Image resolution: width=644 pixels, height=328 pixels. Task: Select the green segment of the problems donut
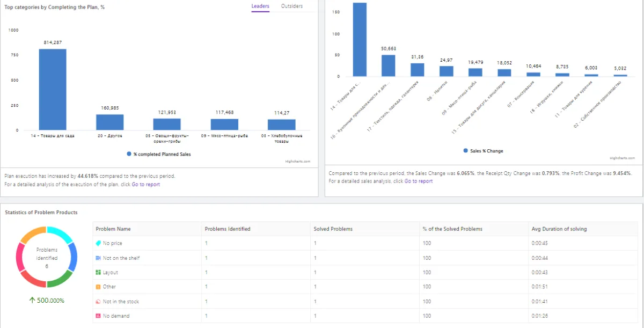[x=60, y=280]
